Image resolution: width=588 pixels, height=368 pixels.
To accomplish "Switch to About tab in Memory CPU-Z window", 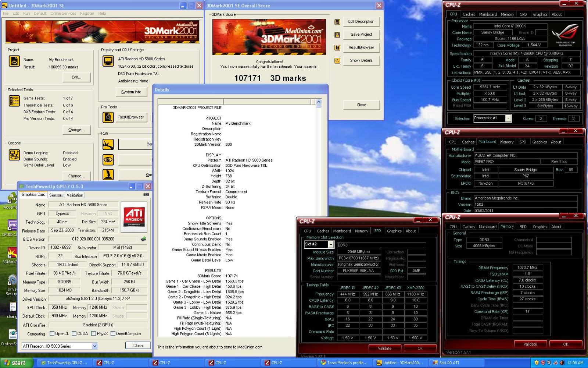I will (x=556, y=227).
